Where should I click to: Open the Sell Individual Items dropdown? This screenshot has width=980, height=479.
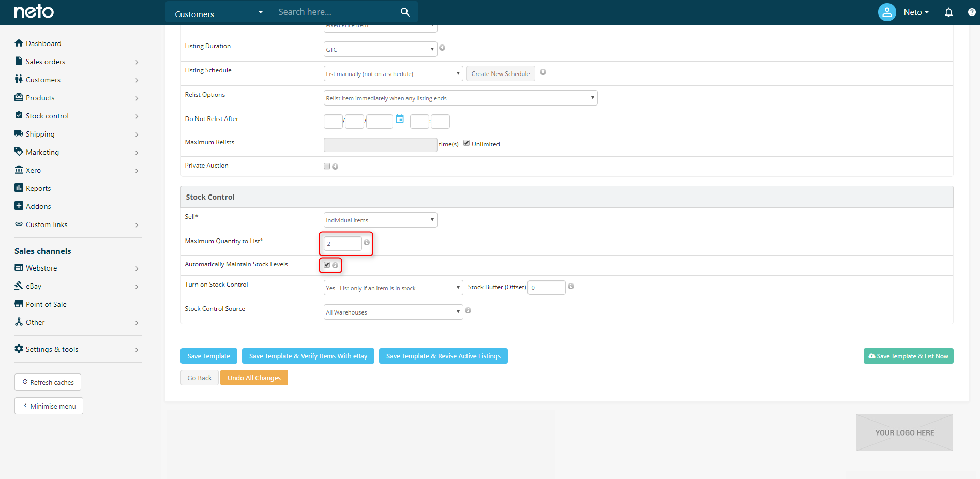click(x=381, y=220)
